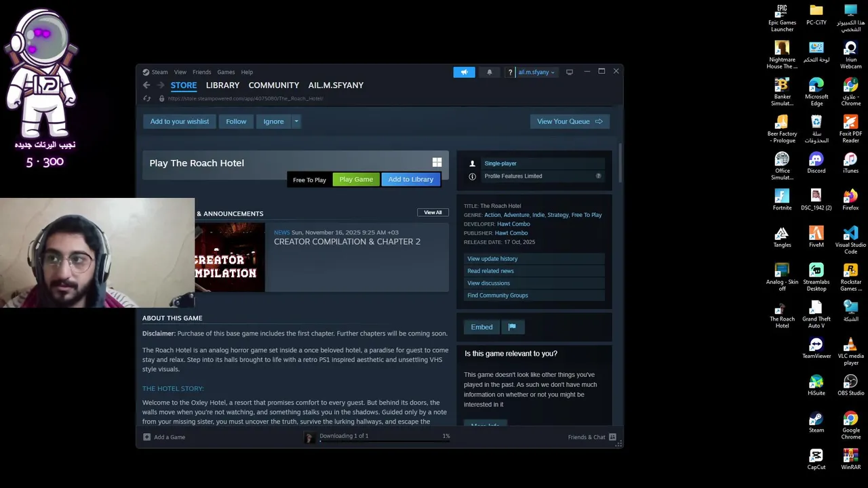Click the green Play Game button
This screenshot has height=488, width=868.
point(356,180)
